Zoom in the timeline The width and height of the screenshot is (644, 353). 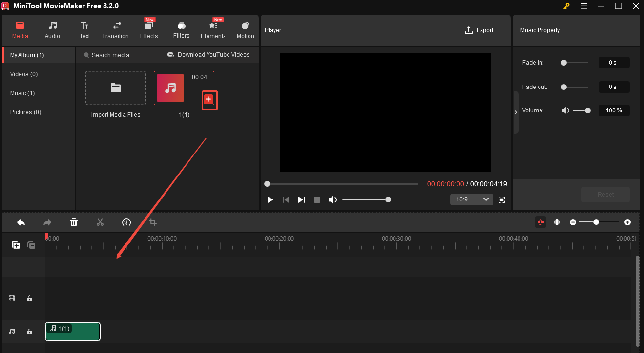[628, 222]
